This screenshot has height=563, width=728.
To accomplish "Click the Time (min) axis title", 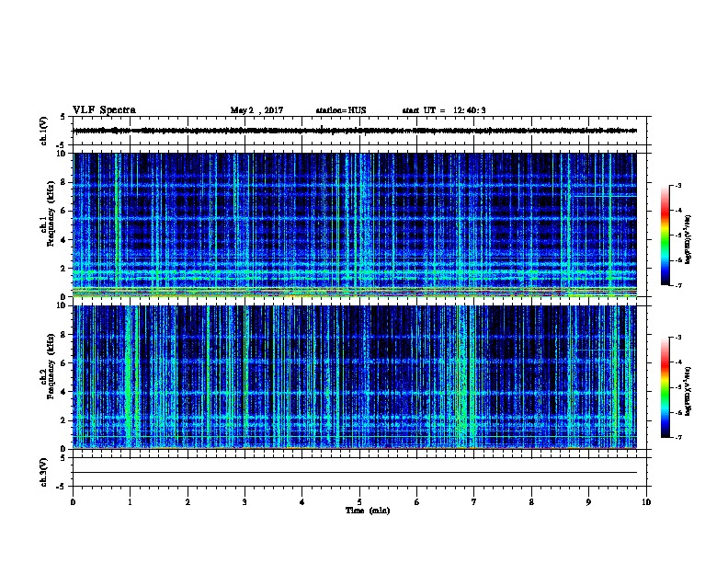I will 368,511.
